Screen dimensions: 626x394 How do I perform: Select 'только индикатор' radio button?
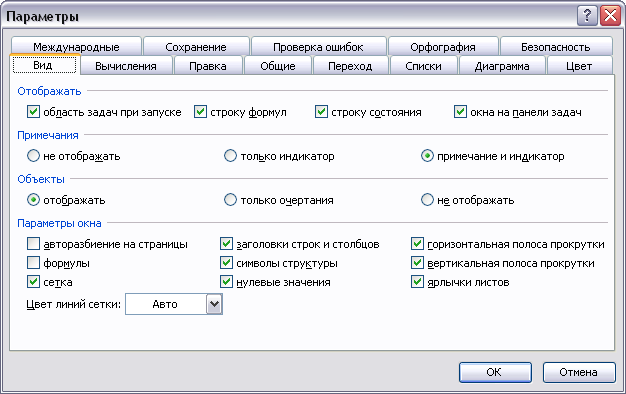(230, 156)
